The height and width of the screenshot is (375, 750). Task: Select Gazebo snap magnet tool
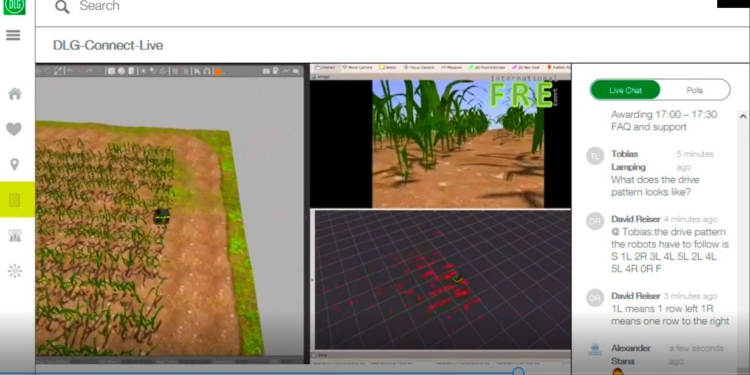[x=208, y=71]
